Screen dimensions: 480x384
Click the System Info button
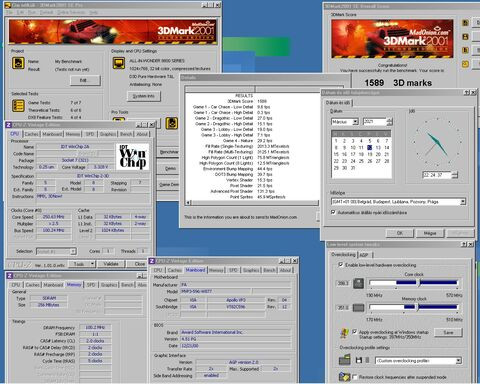pos(144,96)
